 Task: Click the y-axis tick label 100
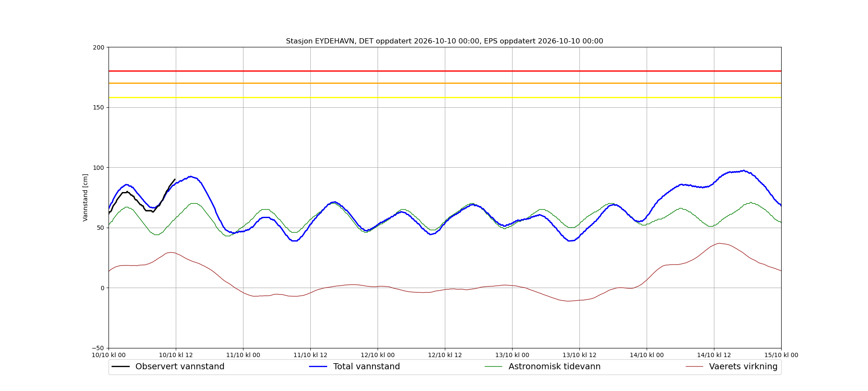point(99,168)
